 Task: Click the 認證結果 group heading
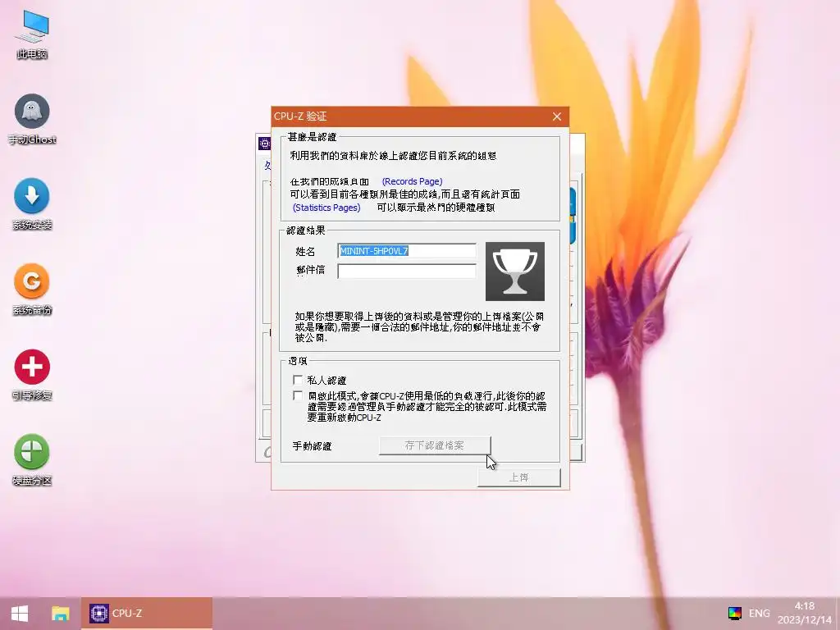tap(306, 231)
